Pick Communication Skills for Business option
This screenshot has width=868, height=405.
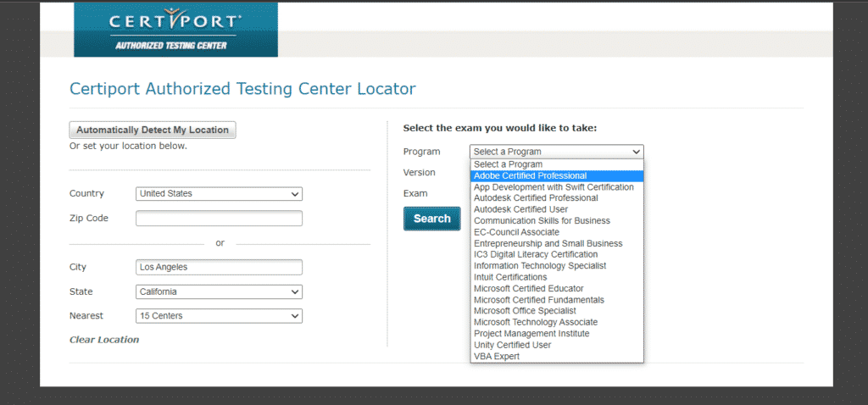(542, 221)
